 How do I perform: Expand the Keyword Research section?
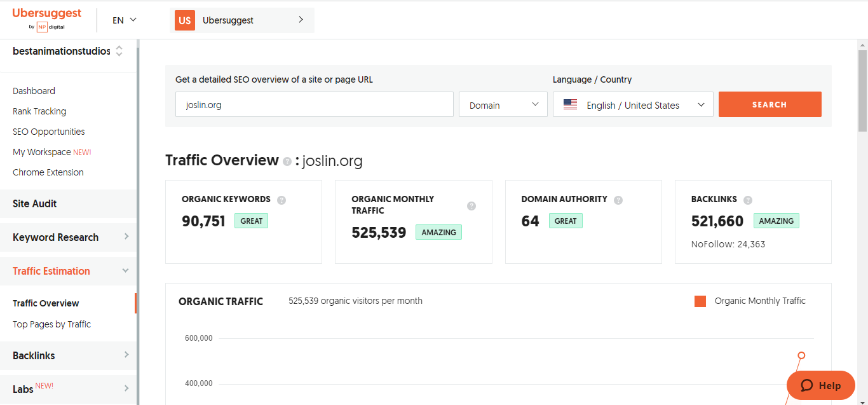click(68, 237)
